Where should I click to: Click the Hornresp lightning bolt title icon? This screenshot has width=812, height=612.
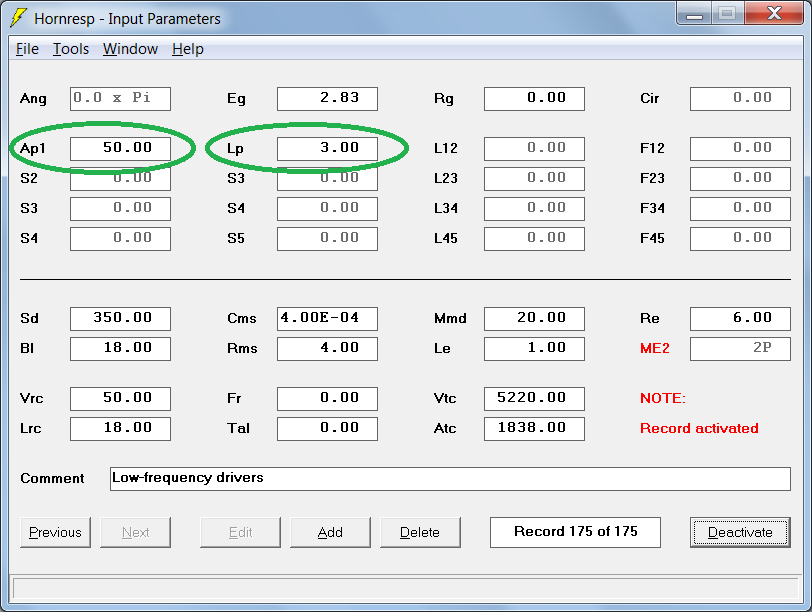point(18,18)
